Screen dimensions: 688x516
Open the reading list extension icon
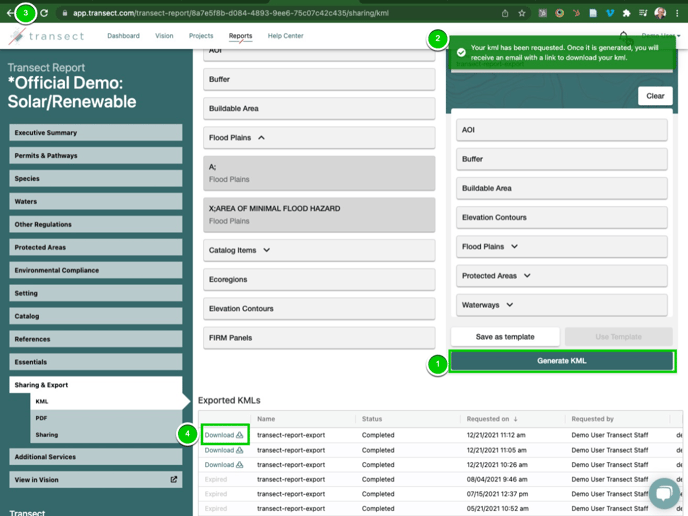tap(643, 13)
